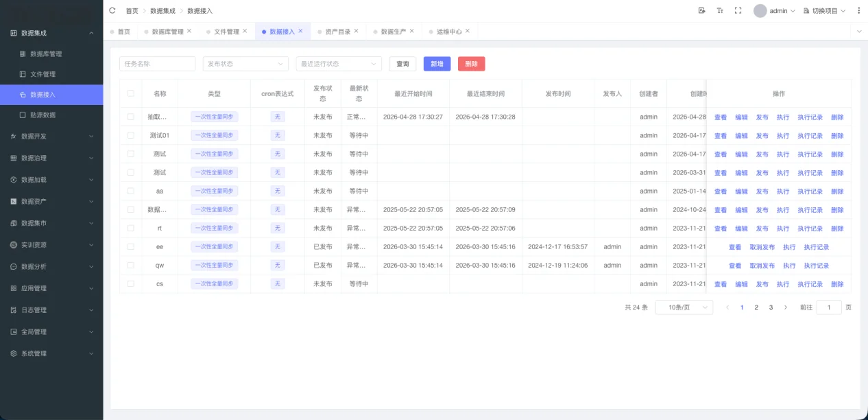Click the 应用管理 sidebar icon
Image resolution: width=868 pixels, height=420 pixels.
14,288
